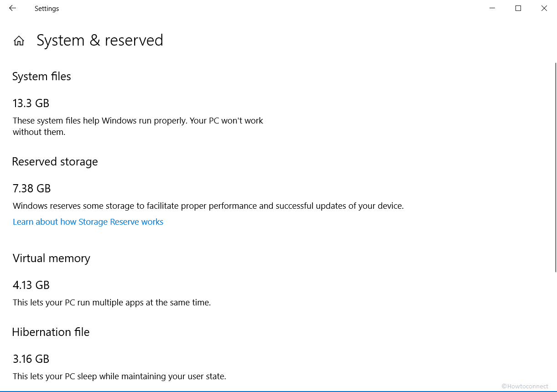
Task: Select the Hibernation file heading
Action: pyautogui.click(x=51, y=332)
